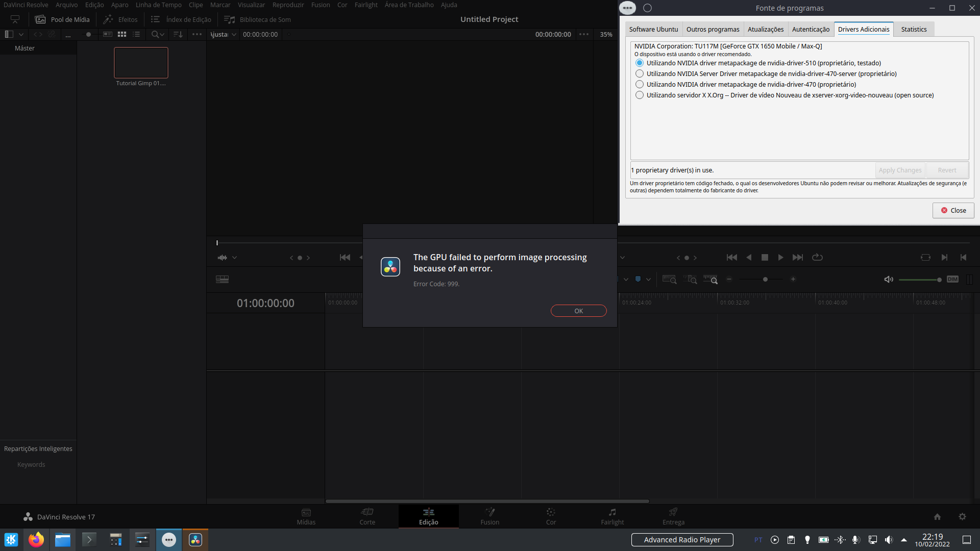Zoom out the timeline with minus button
This screenshot has height=551, width=980.
[729, 279]
